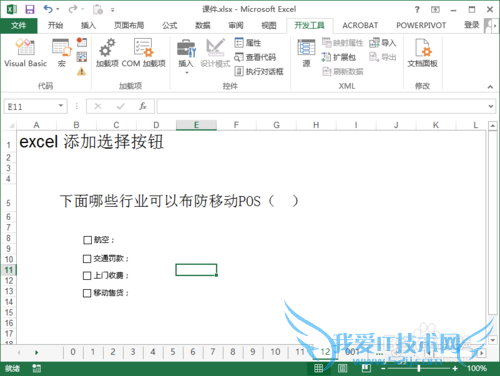
Task: Click the vertical scrollbar up arrow
Action: (x=493, y=126)
